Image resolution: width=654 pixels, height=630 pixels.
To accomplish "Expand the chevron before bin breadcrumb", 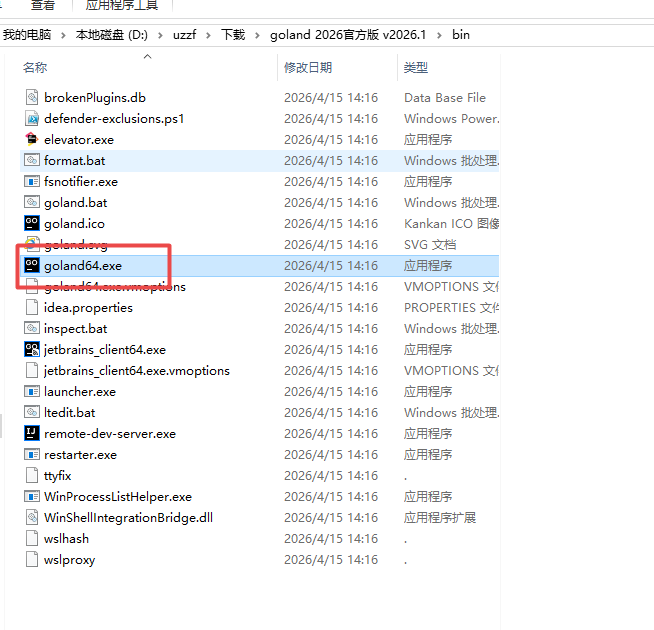I will [x=439, y=35].
